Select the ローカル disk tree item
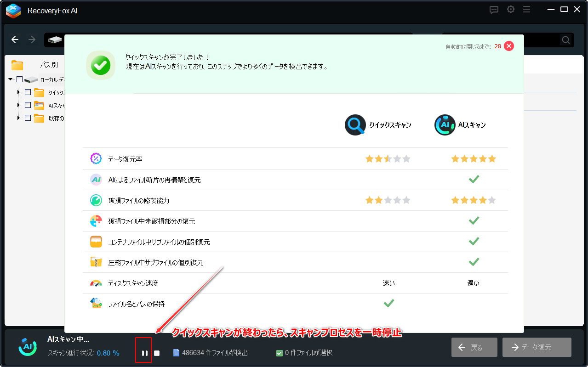This screenshot has width=588, height=367. (51, 79)
